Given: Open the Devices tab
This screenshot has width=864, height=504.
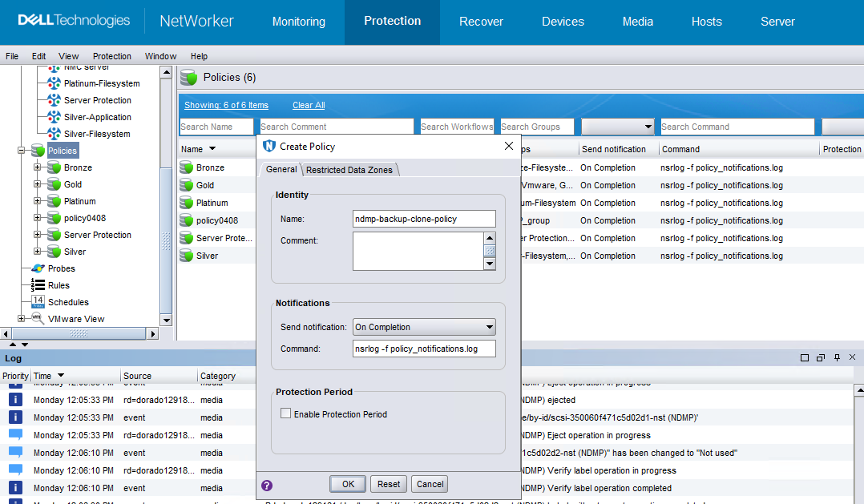Looking at the screenshot, I should (x=563, y=22).
